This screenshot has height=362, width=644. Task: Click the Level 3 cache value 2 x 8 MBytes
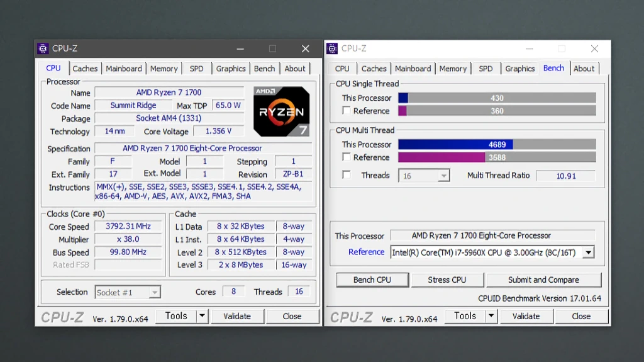coord(241,264)
